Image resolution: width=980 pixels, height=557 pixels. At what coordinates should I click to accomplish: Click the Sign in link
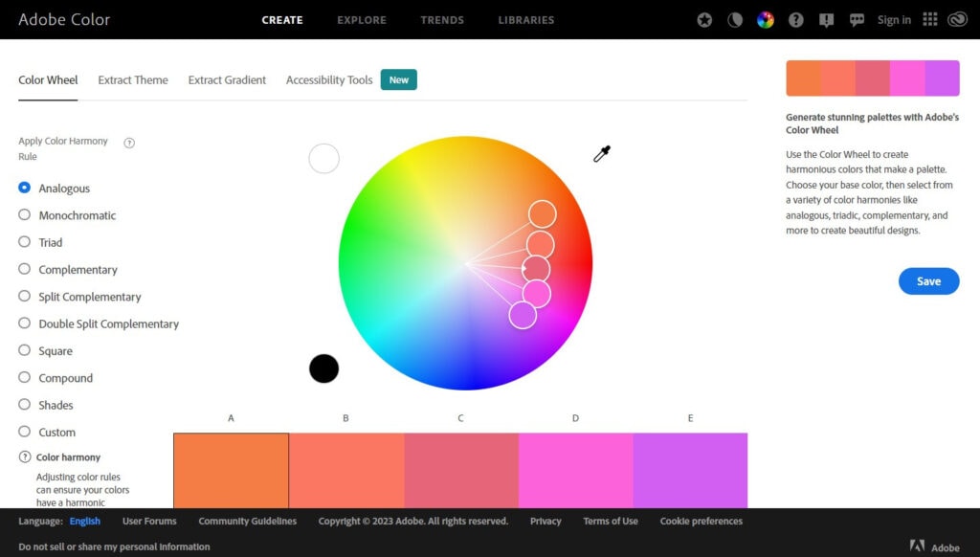point(894,20)
